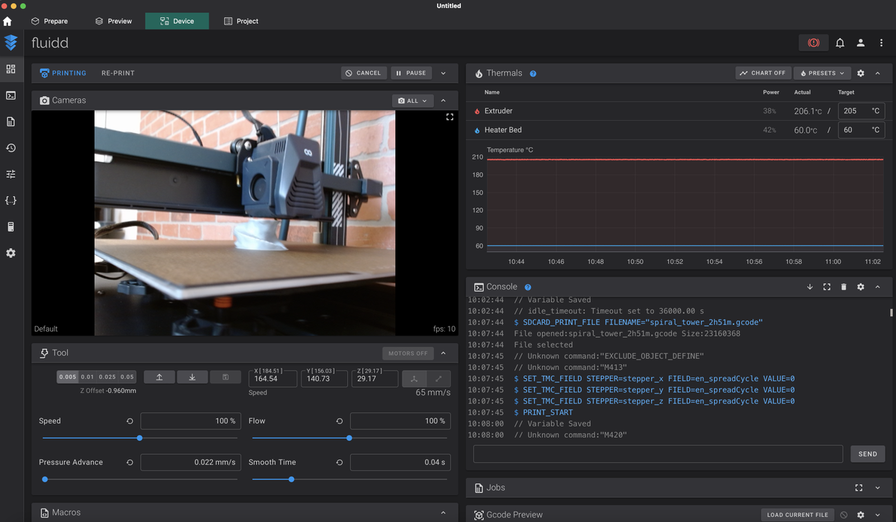Open the console page from the sidebar

(x=11, y=96)
